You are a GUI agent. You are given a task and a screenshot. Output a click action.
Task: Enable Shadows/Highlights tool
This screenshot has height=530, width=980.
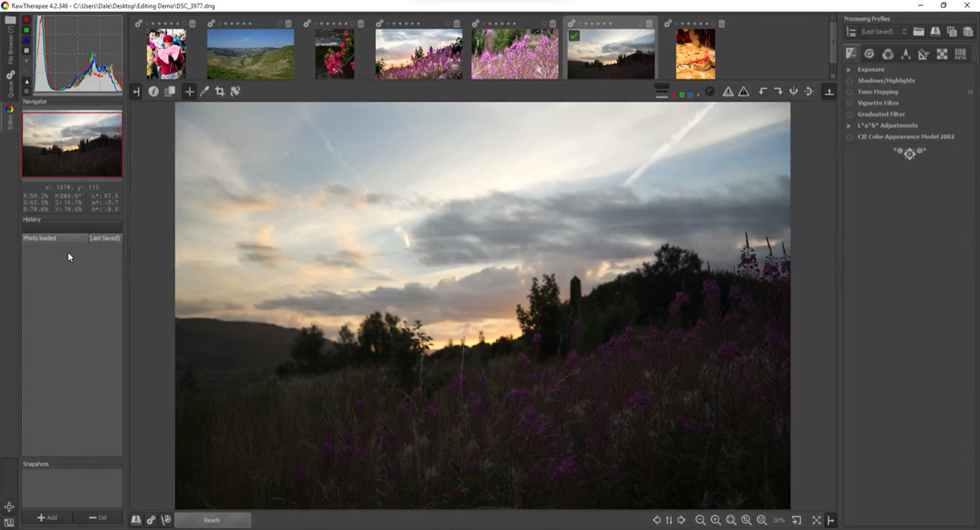849,80
